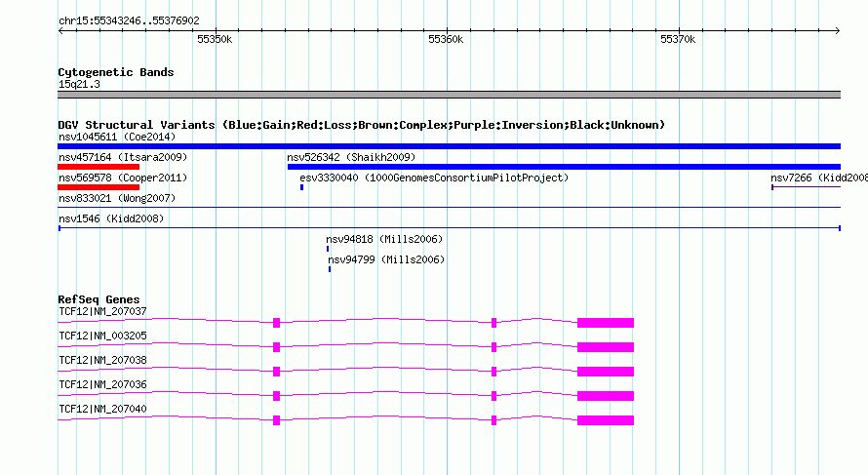Click first small exon of TCF12|NM_207037
The width and height of the screenshot is (868, 475).
[x=276, y=323]
